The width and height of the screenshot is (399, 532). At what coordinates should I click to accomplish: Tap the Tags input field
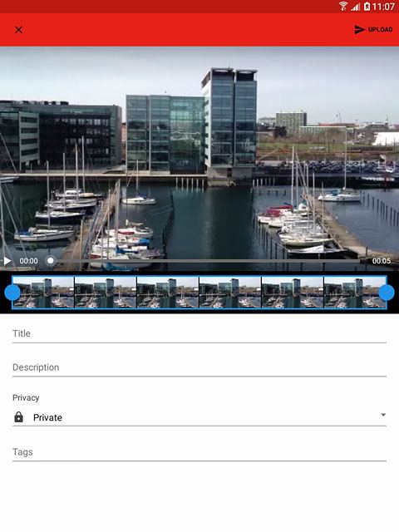[199, 452]
